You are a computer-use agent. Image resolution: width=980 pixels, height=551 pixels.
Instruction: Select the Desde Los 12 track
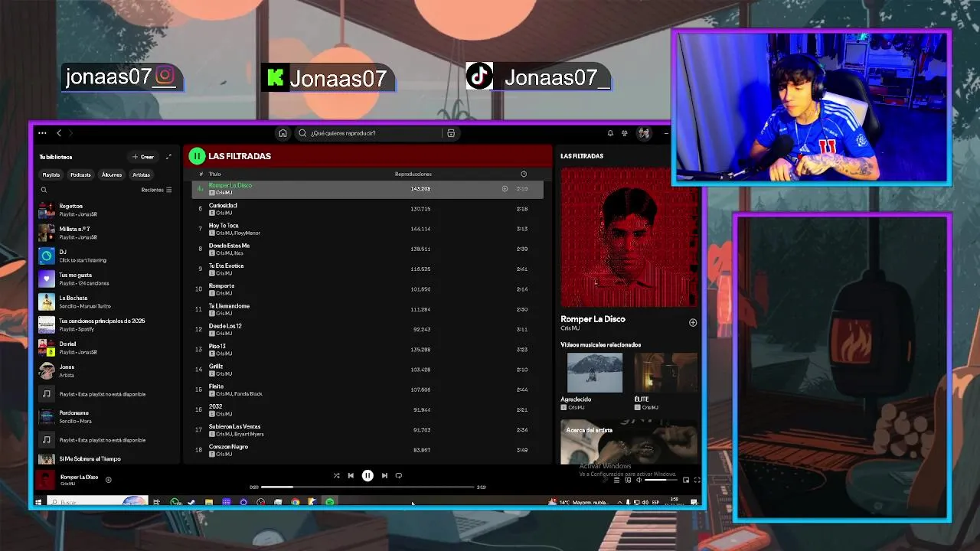(367, 329)
